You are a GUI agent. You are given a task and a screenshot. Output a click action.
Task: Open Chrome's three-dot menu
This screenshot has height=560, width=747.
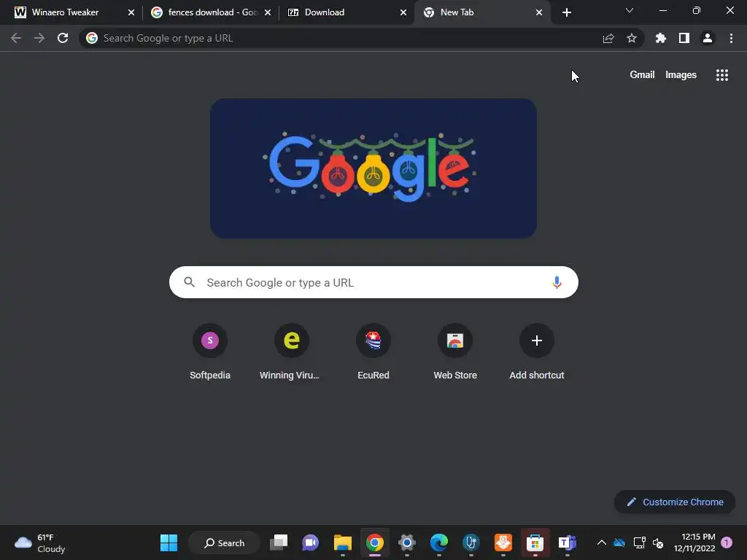[731, 38]
